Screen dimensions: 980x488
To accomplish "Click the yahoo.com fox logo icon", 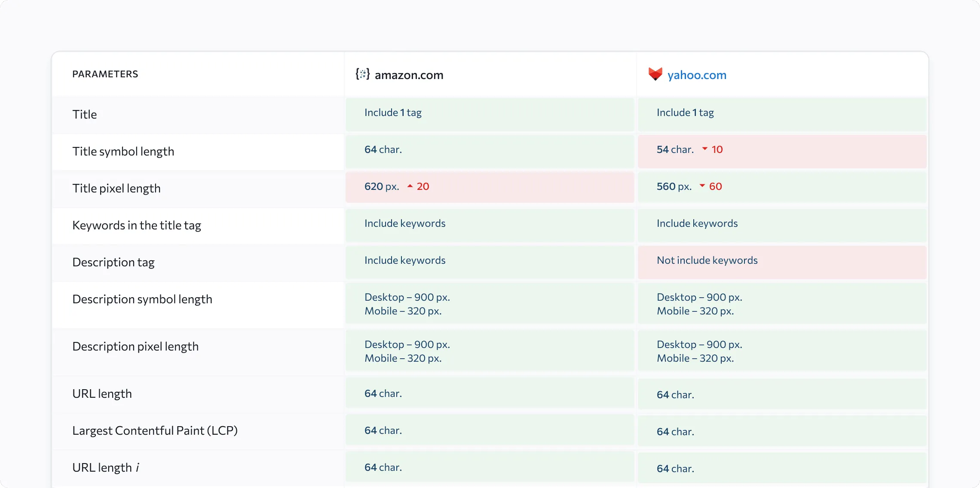I will [x=655, y=74].
